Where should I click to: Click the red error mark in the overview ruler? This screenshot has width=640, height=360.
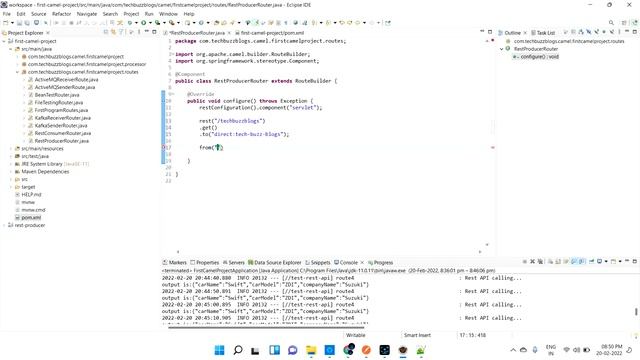(493, 147)
